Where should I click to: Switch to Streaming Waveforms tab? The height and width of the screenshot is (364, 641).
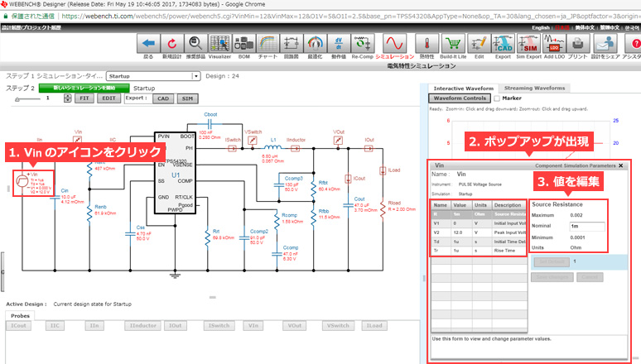pyautogui.click(x=534, y=88)
